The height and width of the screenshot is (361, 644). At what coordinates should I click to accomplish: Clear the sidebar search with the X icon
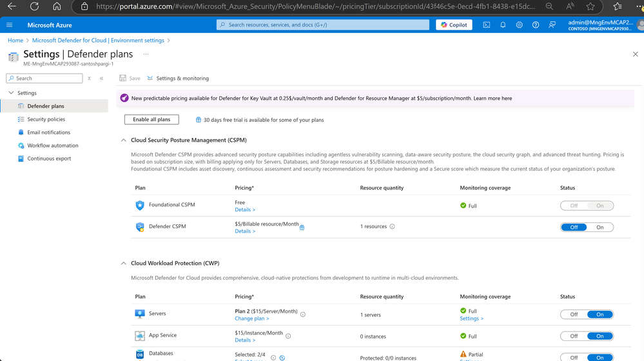coord(89,79)
